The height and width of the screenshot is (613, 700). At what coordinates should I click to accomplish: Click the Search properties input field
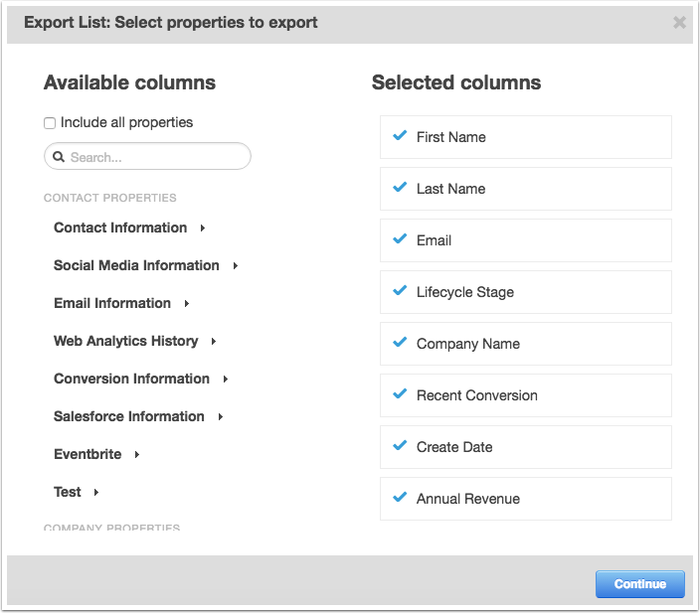point(147,156)
